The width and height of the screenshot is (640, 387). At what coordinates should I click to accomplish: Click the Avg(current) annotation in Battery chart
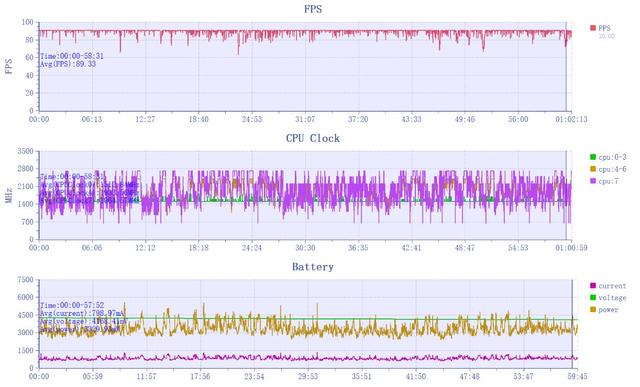(x=82, y=313)
